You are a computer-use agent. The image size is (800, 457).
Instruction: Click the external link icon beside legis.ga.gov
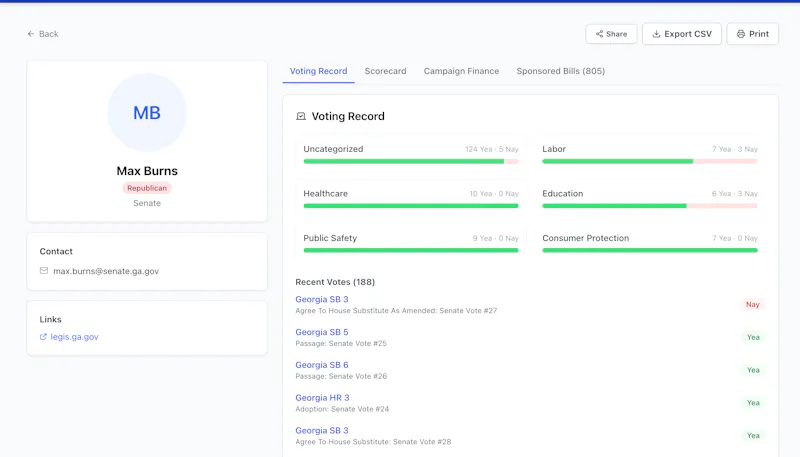click(x=43, y=337)
